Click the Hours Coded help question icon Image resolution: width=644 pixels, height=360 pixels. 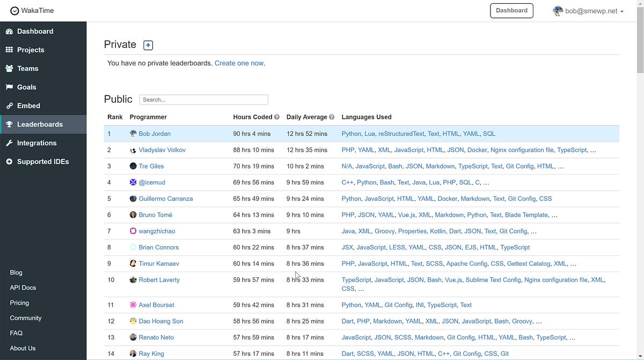[x=277, y=117]
